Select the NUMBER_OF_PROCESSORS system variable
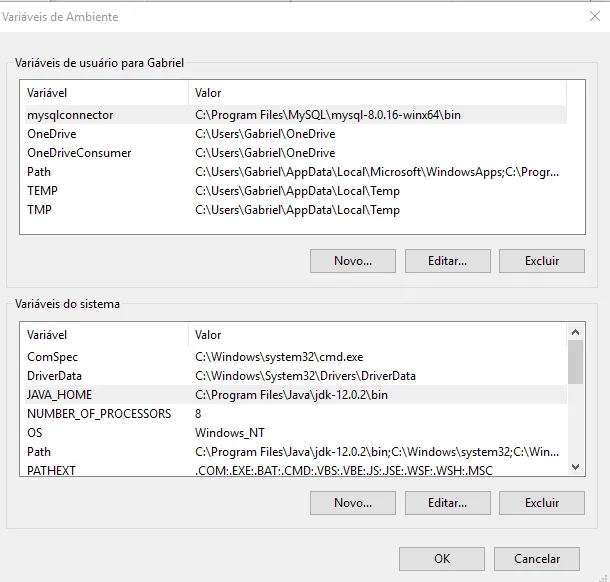 click(x=99, y=414)
